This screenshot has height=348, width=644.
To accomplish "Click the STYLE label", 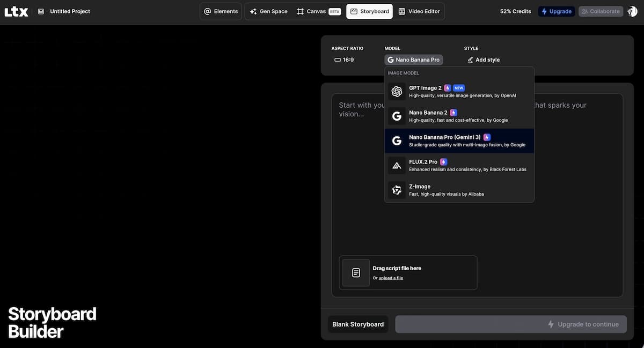I will (x=471, y=48).
